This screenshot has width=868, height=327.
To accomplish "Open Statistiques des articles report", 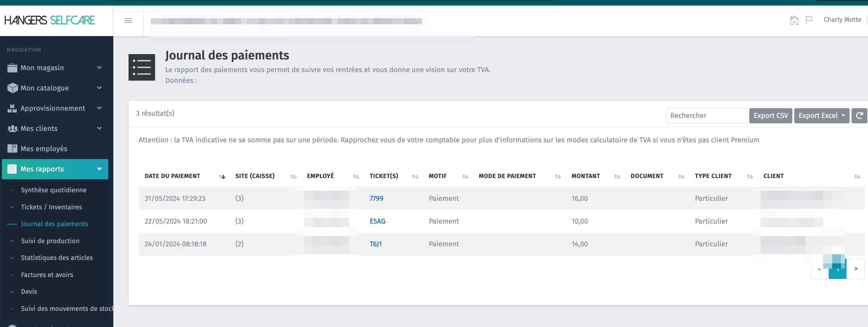I will 57,258.
